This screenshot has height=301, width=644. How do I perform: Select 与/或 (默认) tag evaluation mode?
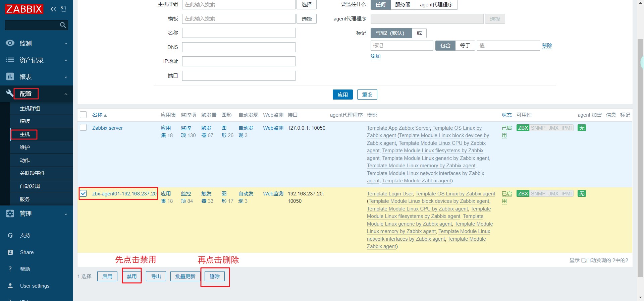(391, 33)
